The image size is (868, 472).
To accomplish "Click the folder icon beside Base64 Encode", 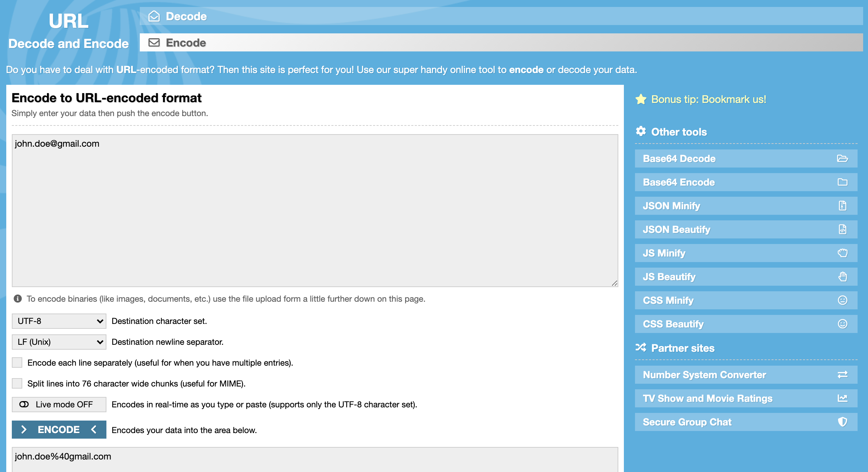I will pos(842,182).
